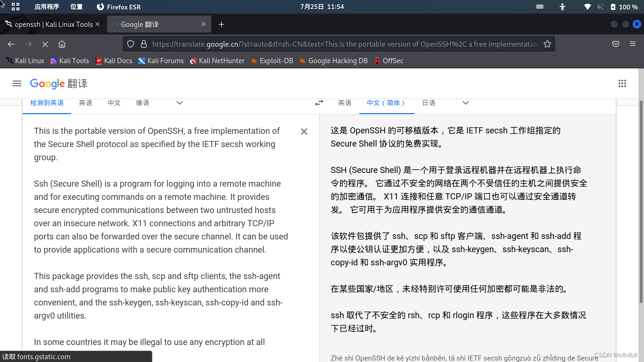Open the 位置 menu
Image resolution: width=644 pixels, height=362 pixels.
click(x=76, y=7)
